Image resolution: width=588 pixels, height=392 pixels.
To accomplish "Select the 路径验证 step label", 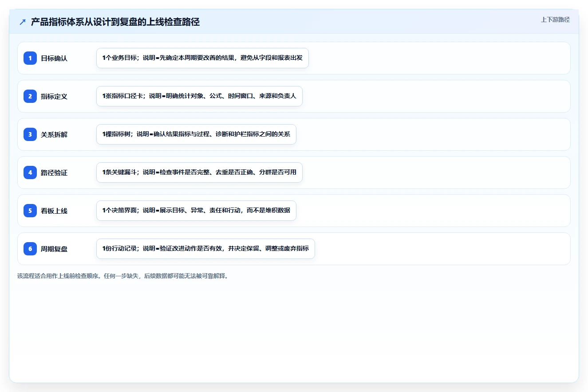I will click(x=54, y=172).
